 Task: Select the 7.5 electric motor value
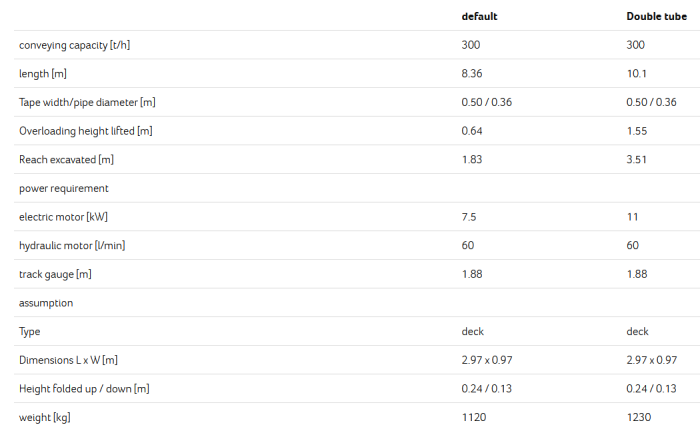pos(469,217)
